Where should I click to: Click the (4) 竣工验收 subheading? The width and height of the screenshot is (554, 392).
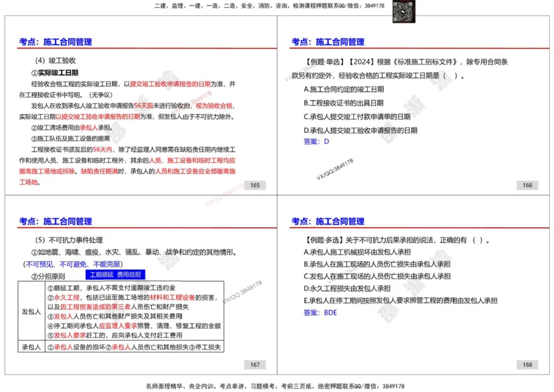[55, 60]
